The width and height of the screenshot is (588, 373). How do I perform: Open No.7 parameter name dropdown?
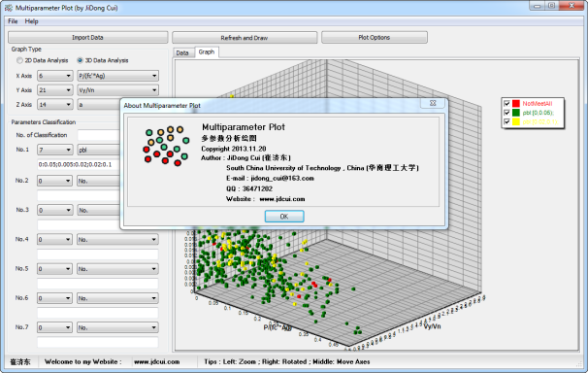tap(117, 327)
